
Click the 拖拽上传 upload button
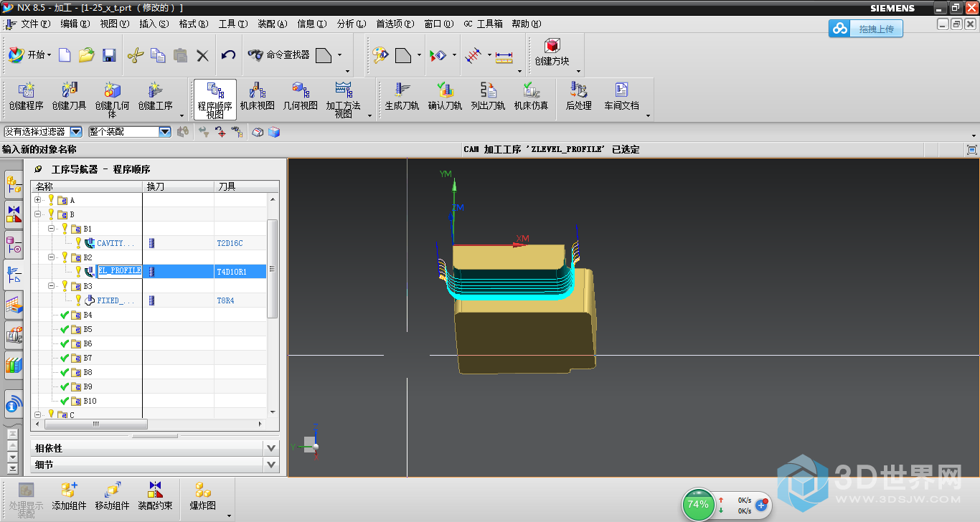tap(866, 29)
